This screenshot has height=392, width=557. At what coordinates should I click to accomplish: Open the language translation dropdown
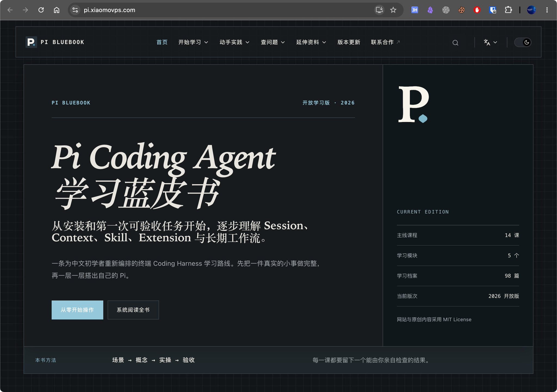coord(490,42)
